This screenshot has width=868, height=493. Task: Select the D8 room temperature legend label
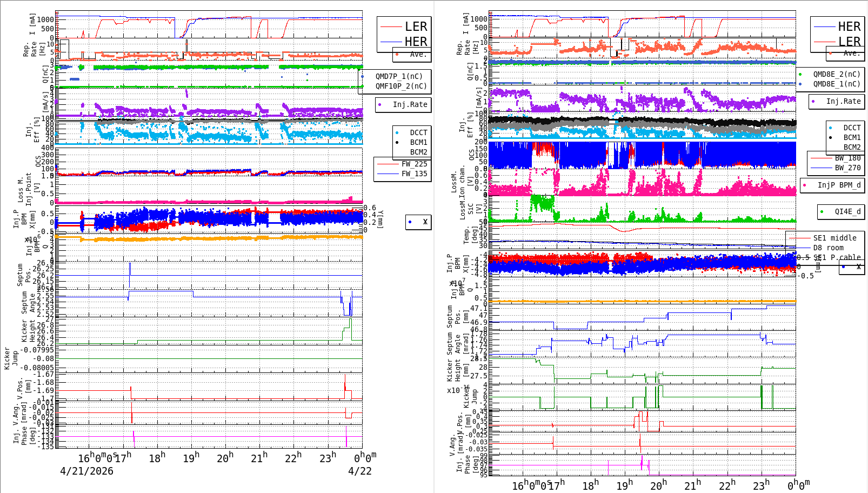point(828,248)
